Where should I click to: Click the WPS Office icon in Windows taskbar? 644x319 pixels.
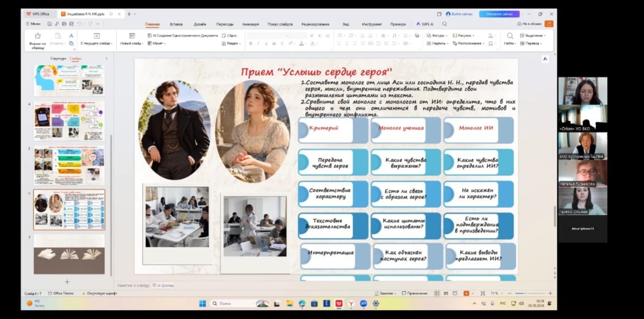click(x=339, y=303)
